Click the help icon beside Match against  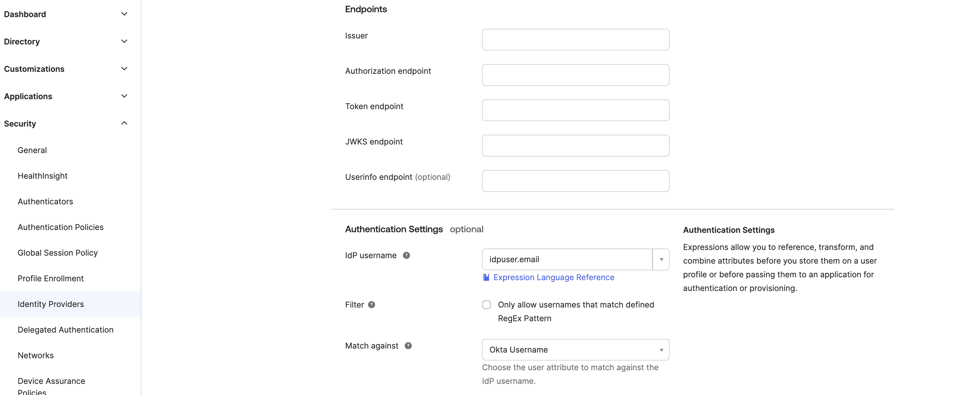pos(408,345)
